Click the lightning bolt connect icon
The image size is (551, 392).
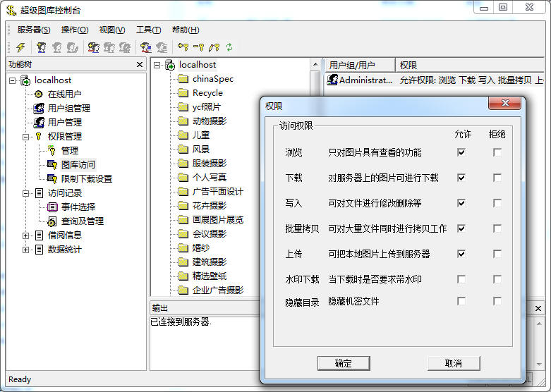[20, 47]
